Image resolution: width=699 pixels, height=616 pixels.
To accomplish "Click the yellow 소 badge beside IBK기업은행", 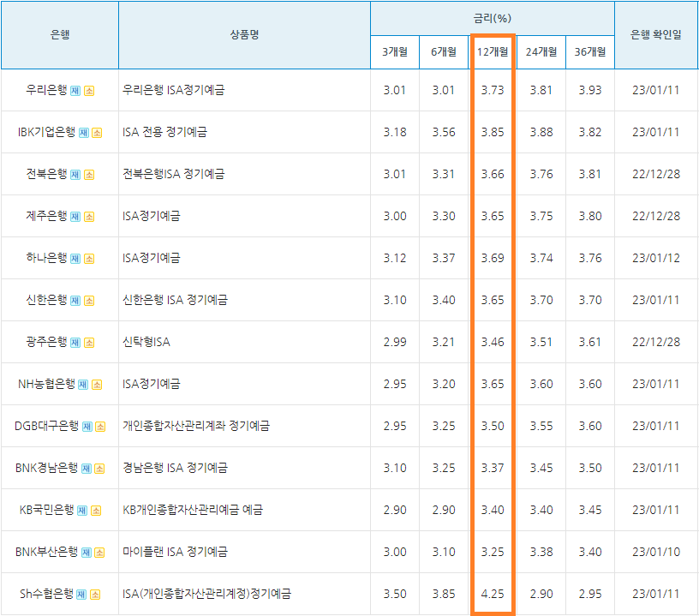I will pos(97,133).
